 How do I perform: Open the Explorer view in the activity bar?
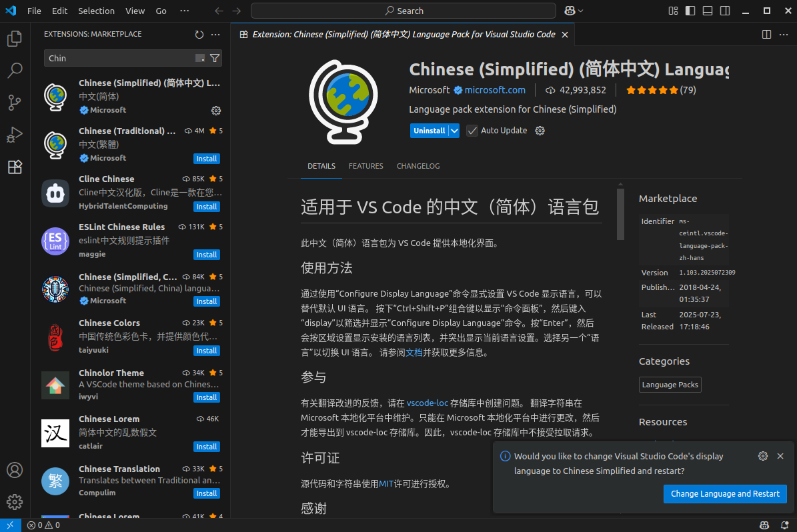coord(14,39)
